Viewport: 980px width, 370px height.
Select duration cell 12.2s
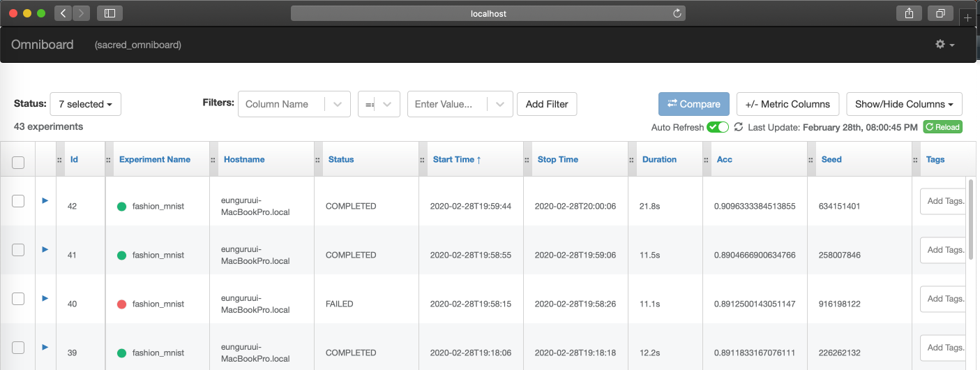(650, 353)
